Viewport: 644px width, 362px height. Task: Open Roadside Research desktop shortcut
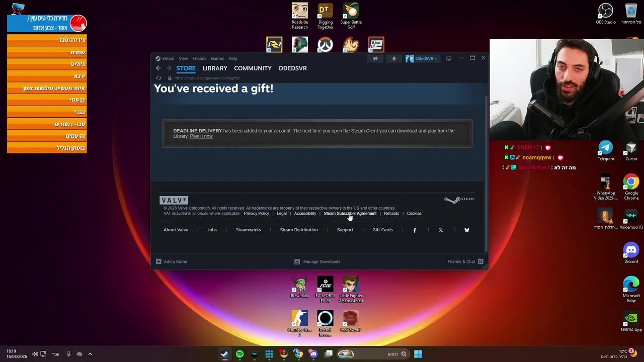point(300,16)
